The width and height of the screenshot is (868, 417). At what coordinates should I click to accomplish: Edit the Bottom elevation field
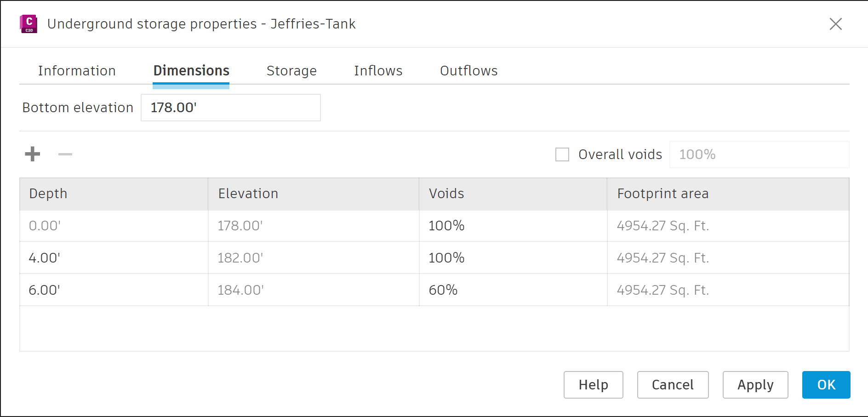[230, 108]
